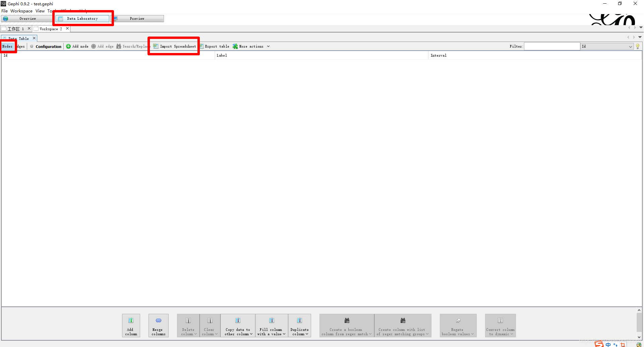Viewport: 644px width, 347px height.
Task: Click the binoculars Search/Replace icon
Action: pos(119,47)
